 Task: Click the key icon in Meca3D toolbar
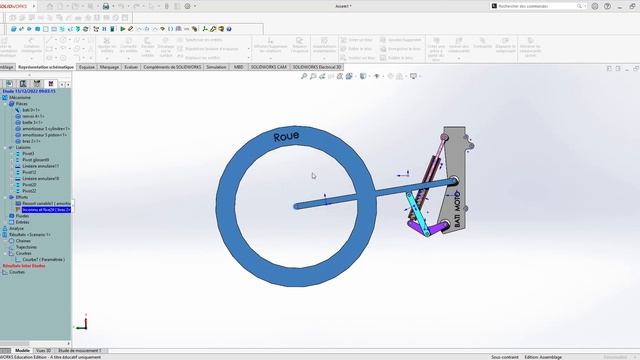pyautogui.click(x=213, y=29)
